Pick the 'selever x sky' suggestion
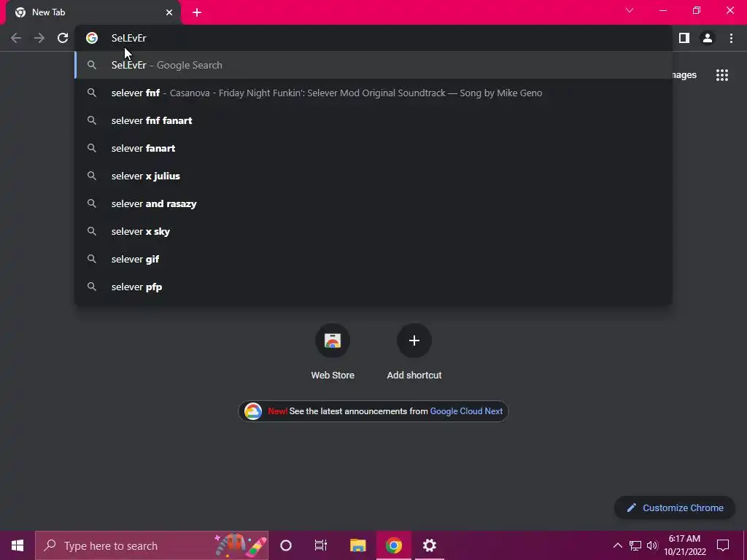747x560 pixels. tap(373, 231)
